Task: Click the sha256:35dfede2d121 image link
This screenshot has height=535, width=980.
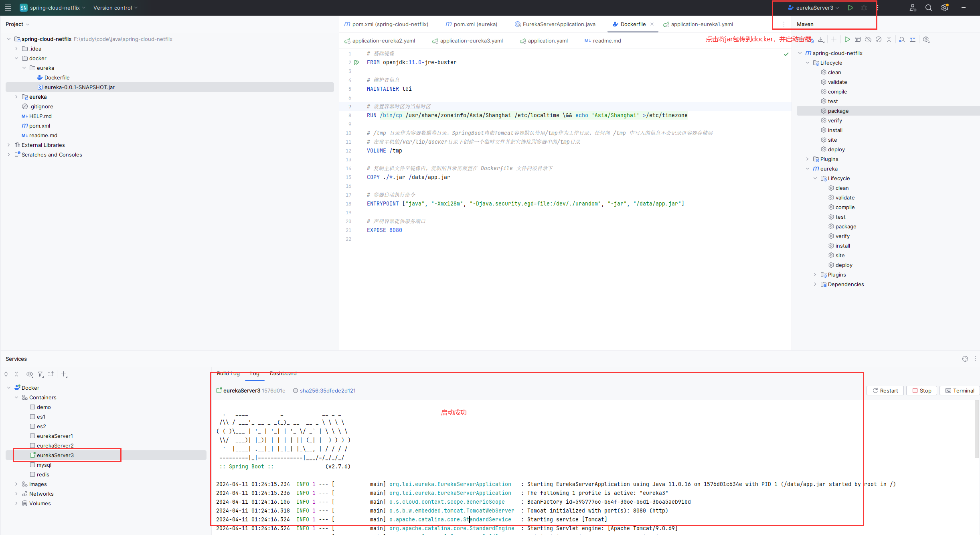Action: coord(327,391)
